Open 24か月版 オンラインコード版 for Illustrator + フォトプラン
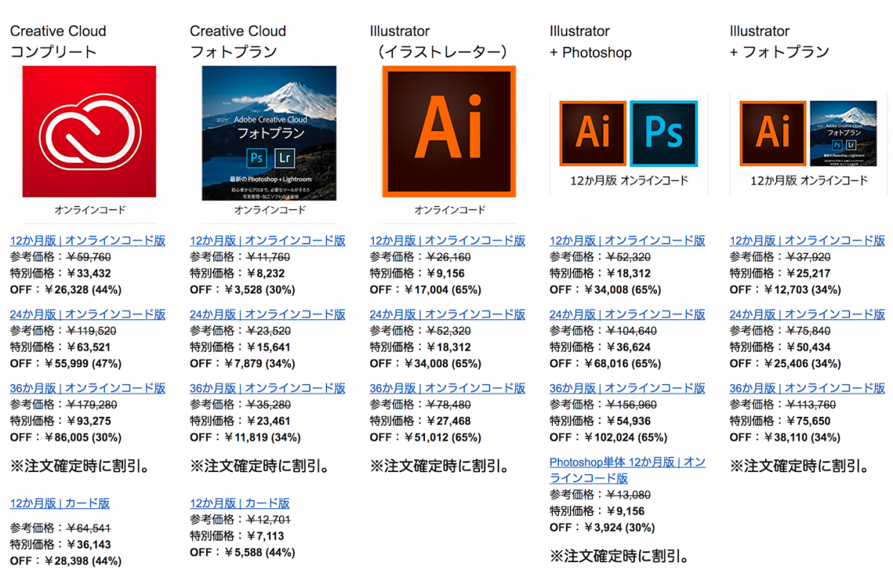Image resolution: width=893 pixels, height=588 pixels. [806, 314]
